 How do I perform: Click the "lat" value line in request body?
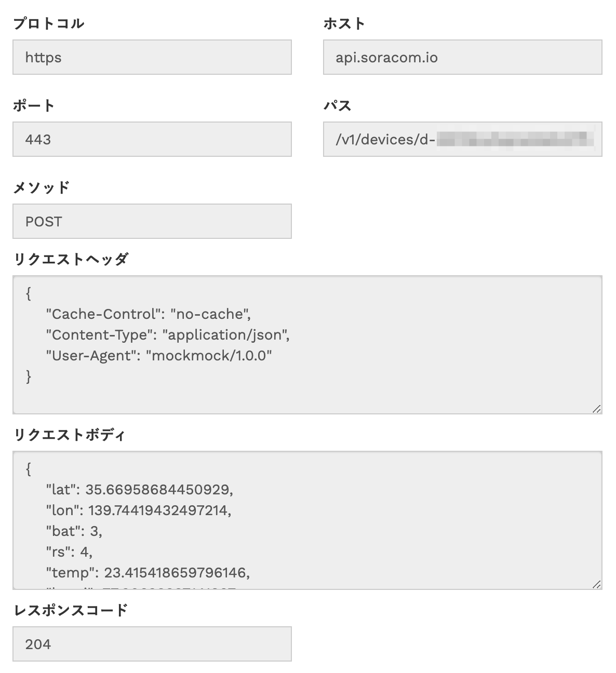point(139,490)
